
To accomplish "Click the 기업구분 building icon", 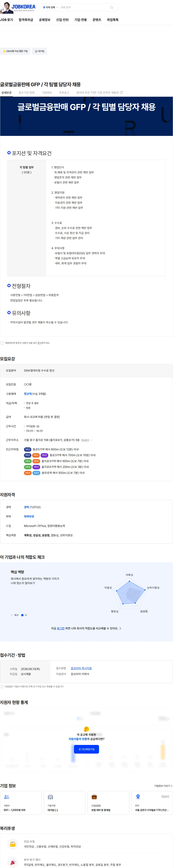I will [50, 797].
